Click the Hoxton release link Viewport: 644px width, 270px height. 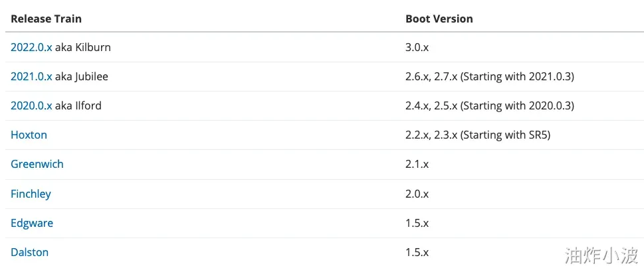[x=29, y=135]
